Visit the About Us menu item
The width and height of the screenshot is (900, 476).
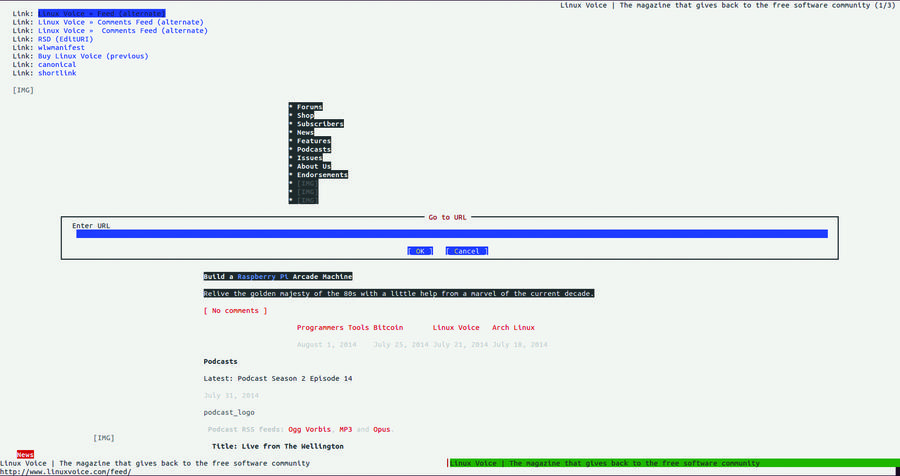point(313,166)
